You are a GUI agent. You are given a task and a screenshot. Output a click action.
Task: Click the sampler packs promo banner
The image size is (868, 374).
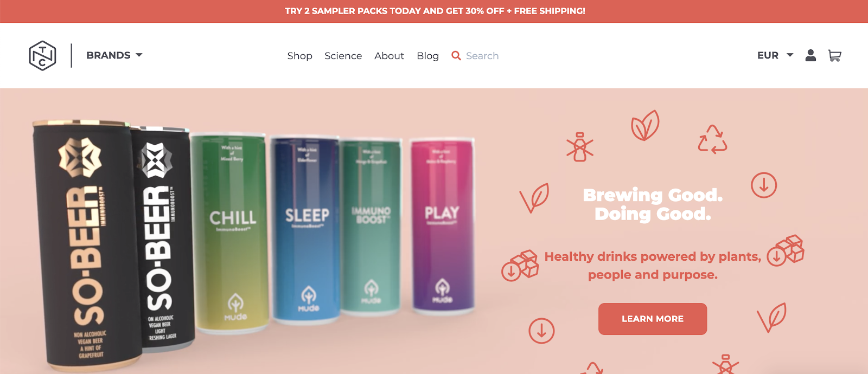pyautogui.click(x=434, y=11)
